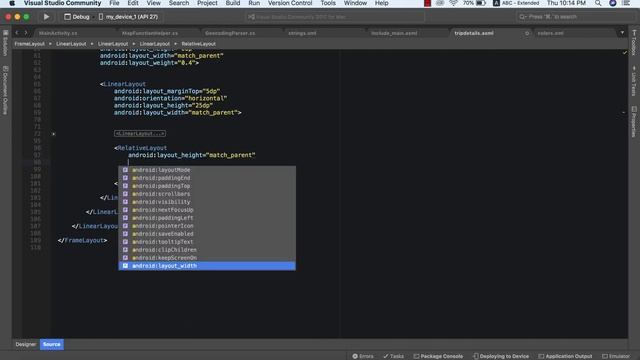This screenshot has height=360, width=640.
Task: Choose android:scrollbars from autocomplete
Action: click(x=207, y=194)
